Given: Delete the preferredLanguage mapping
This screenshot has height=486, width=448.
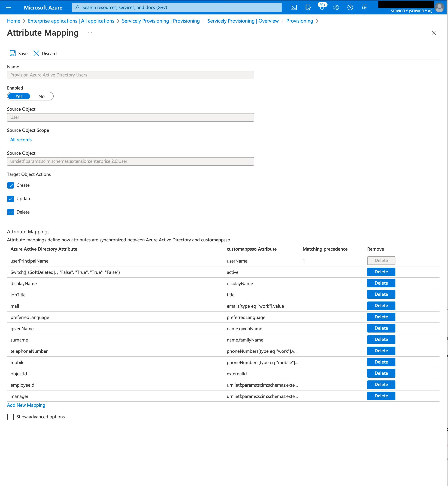Looking at the screenshot, I should tap(381, 317).
